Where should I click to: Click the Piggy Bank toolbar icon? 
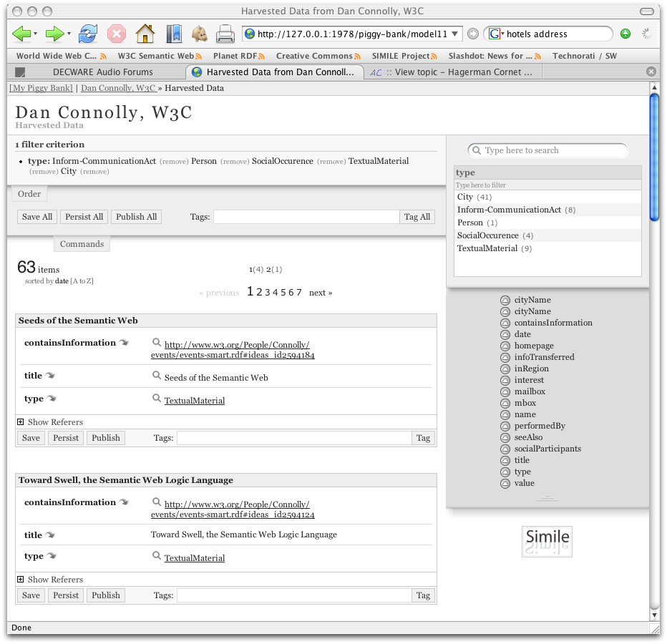(199, 34)
